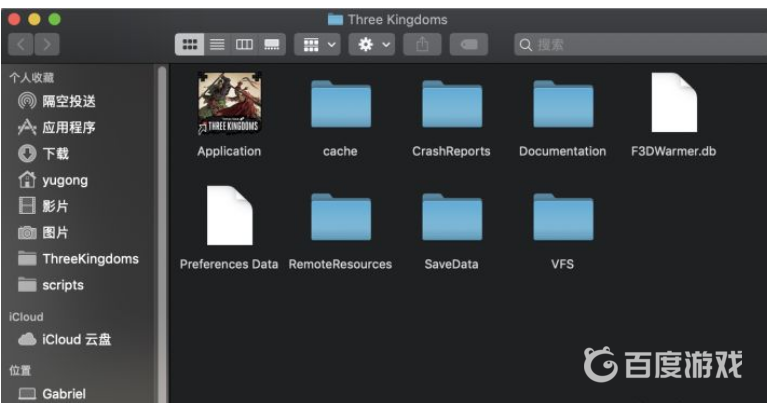Click the 个人收藏 sidebar heading
767x403 pixels.
(31, 77)
